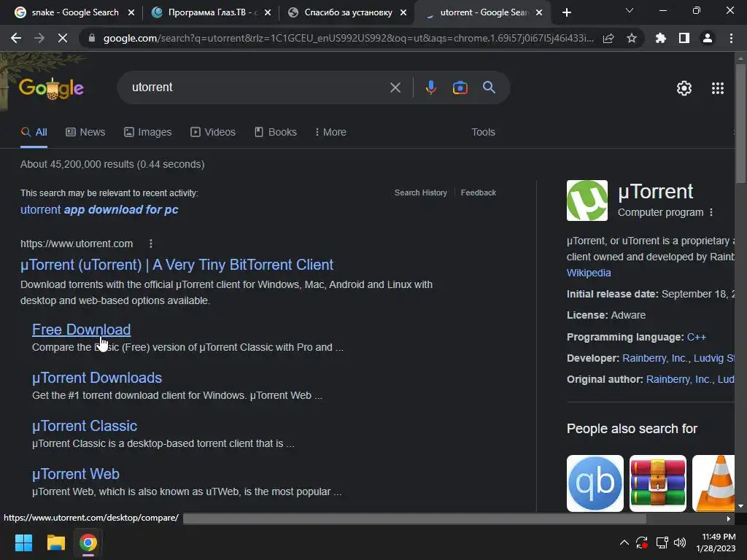This screenshot has width=747, height=560.
Task: Select the All results tab
Action: click(34, 133)
